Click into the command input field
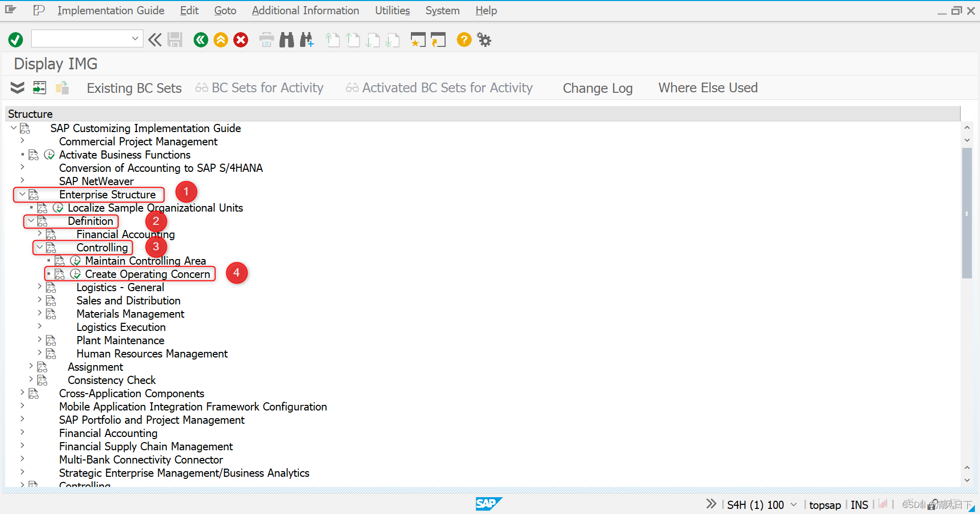The height and width of the screenshot is (514, 980). coord(81,38)
